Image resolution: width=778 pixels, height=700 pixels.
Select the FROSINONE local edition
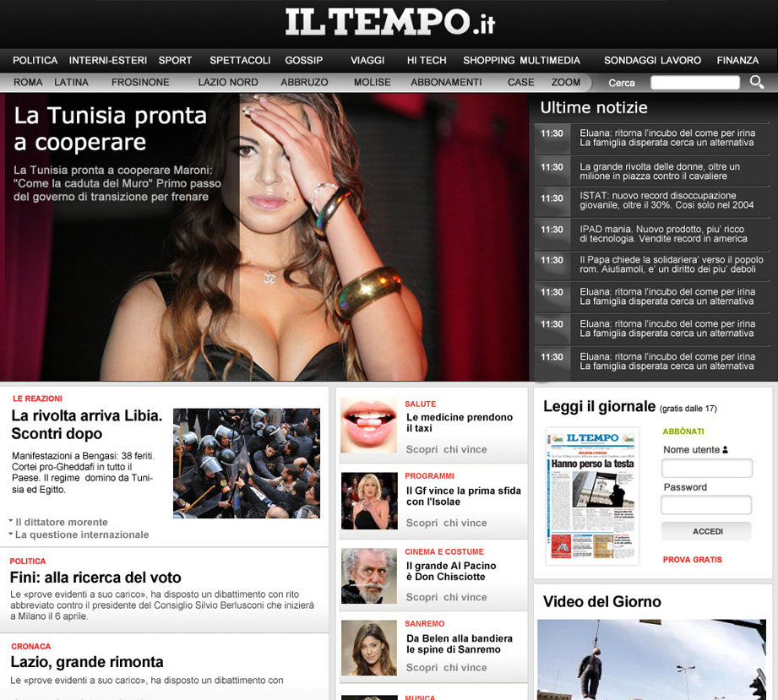coord(140,83)
